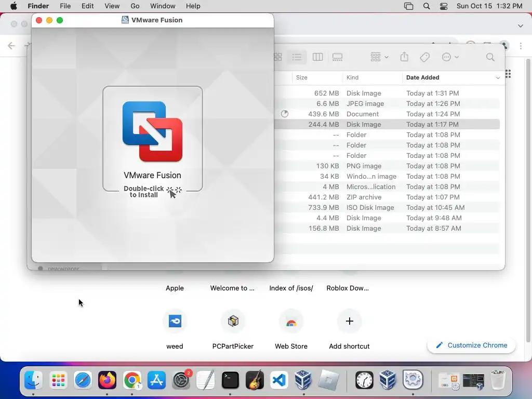Open the Help menu
532x399 pixels.
click(x=193, y=6)
